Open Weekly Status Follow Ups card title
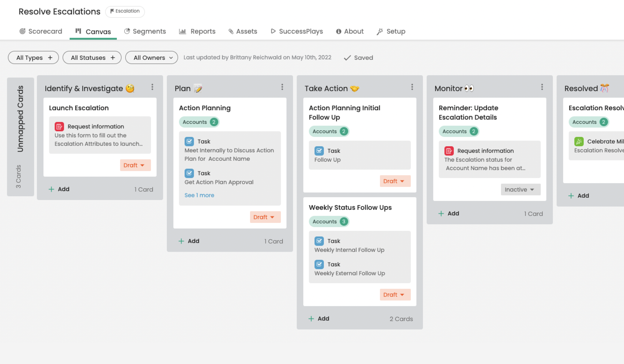 (x=350, y=208)
